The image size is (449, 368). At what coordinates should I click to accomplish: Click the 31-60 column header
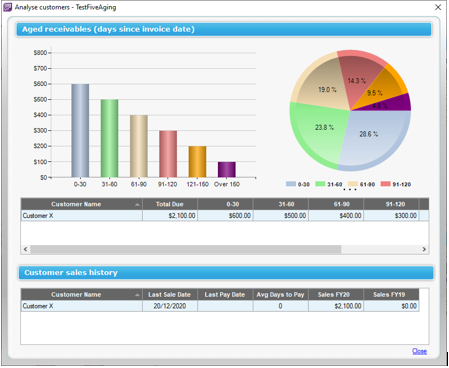coord(281,204)
